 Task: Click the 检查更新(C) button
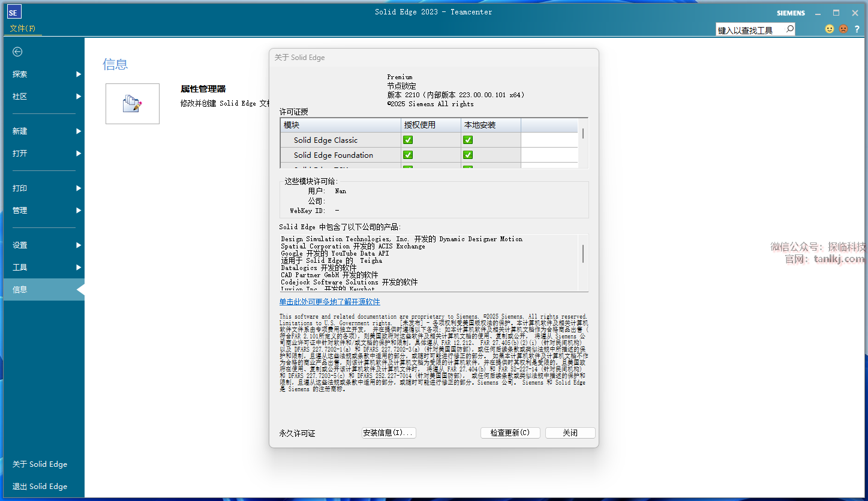[510, 433]
